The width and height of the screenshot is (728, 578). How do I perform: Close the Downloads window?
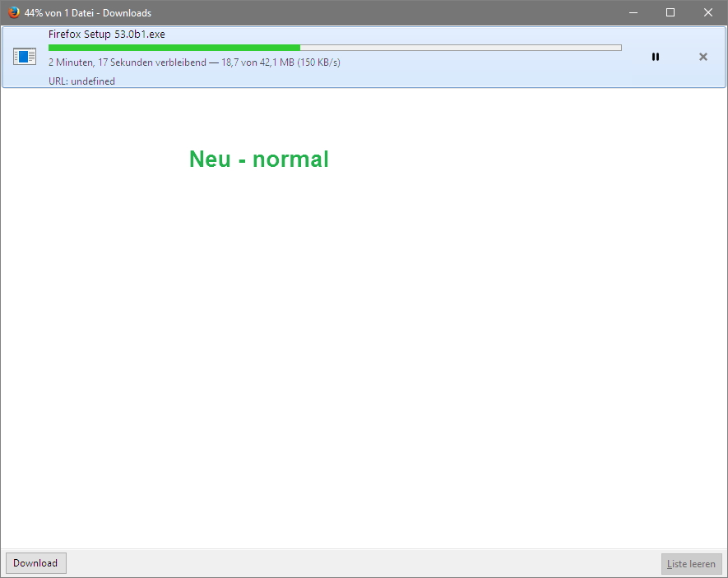tap(708, 12)
